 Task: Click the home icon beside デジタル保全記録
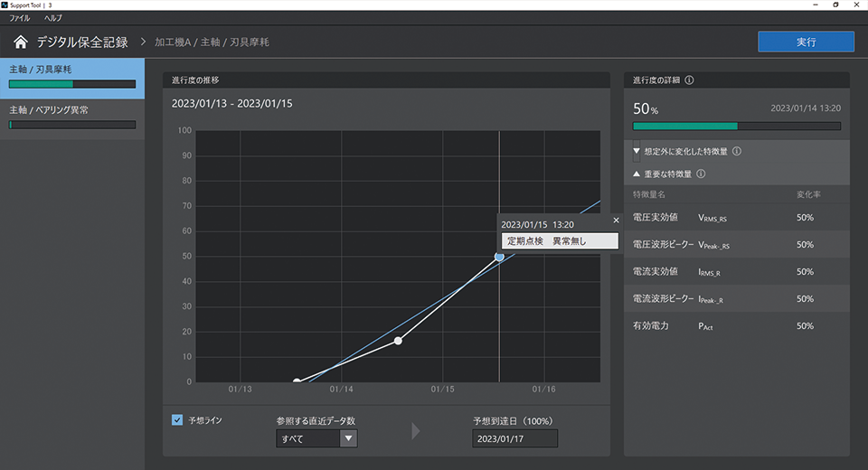coord(20,42)
